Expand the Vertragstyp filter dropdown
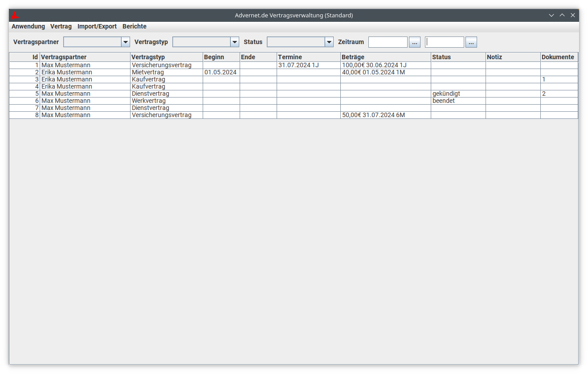The width and height of the screenshot is (588, 374). pyautogui.click(x=234, y=42)
